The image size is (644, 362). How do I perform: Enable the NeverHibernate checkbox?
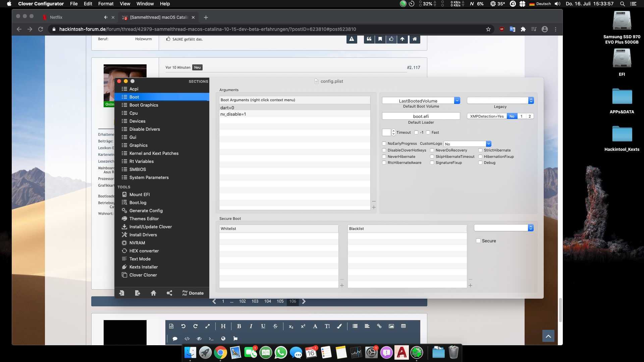[384, 157]
